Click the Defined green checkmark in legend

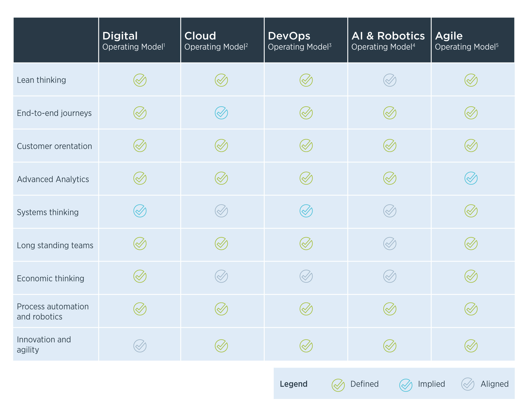click(x=338, y=385)
